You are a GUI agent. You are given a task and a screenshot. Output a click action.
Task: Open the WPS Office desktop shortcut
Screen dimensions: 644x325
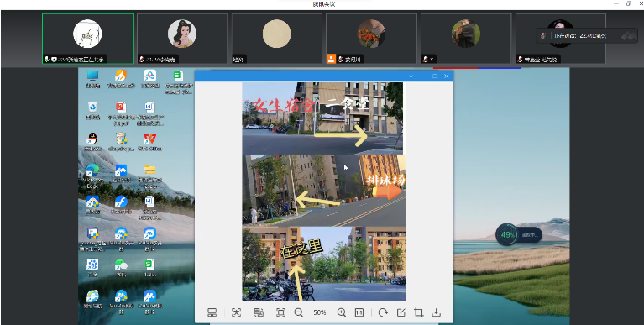(x=150, y=141)
